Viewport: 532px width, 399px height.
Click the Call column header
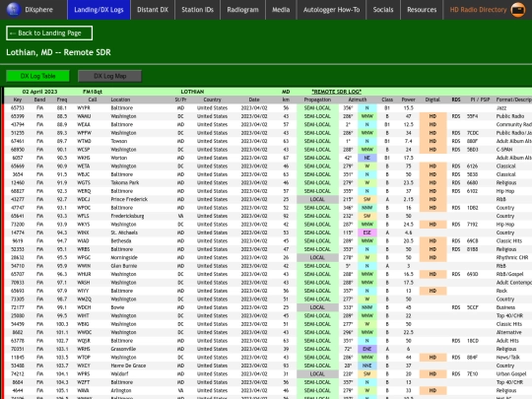[93, 100]
